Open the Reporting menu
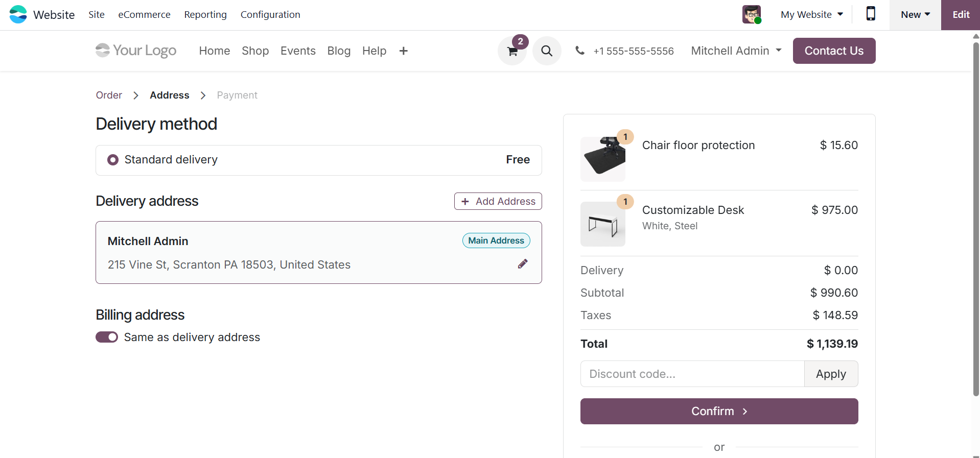This screenshot has width=980, height=458. pos(205,15)
